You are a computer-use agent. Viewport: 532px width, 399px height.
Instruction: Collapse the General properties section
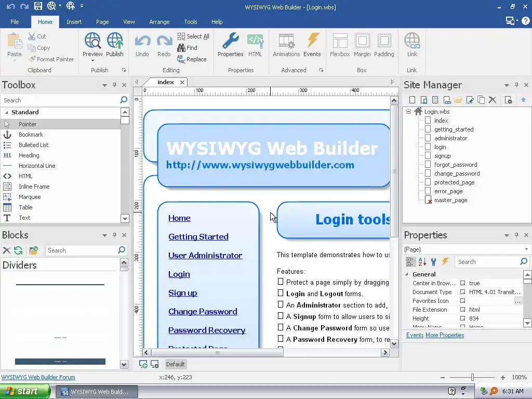(407, 274)
